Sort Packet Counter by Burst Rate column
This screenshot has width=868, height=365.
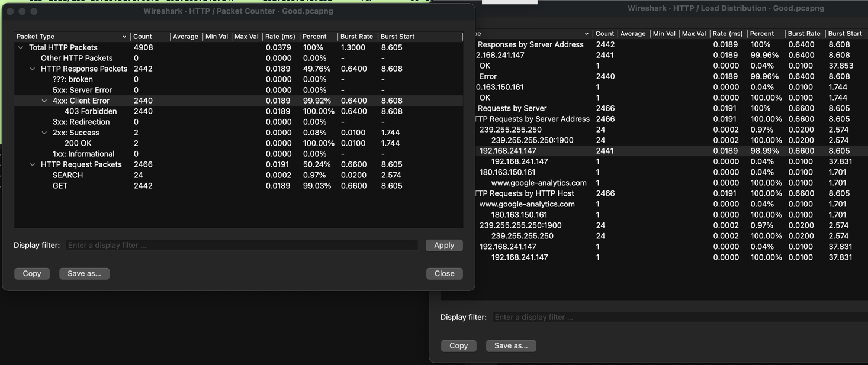pyautogui.click(x=356, y=37)
